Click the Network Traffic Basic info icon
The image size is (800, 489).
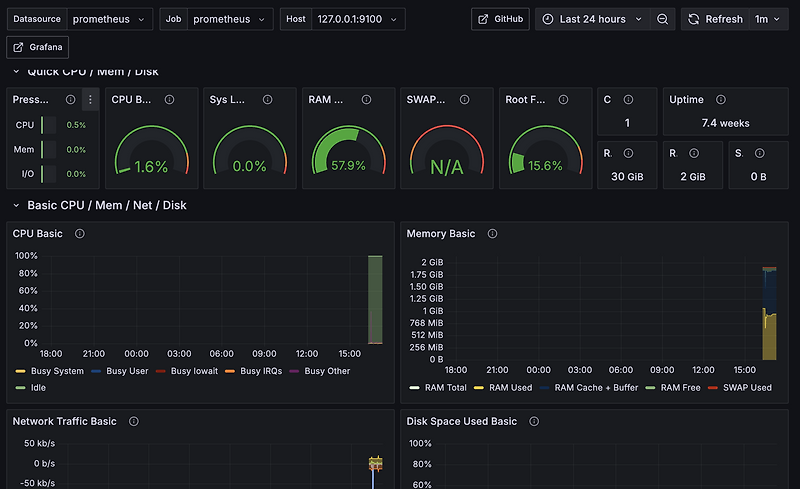[134, 421]
